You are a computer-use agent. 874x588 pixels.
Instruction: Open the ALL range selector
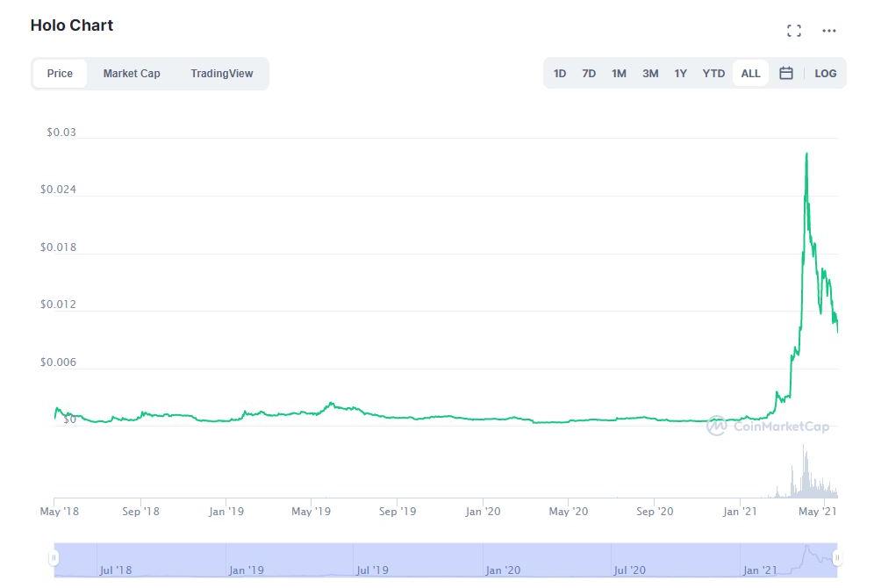pyautogui.click(x=750, y=73)
